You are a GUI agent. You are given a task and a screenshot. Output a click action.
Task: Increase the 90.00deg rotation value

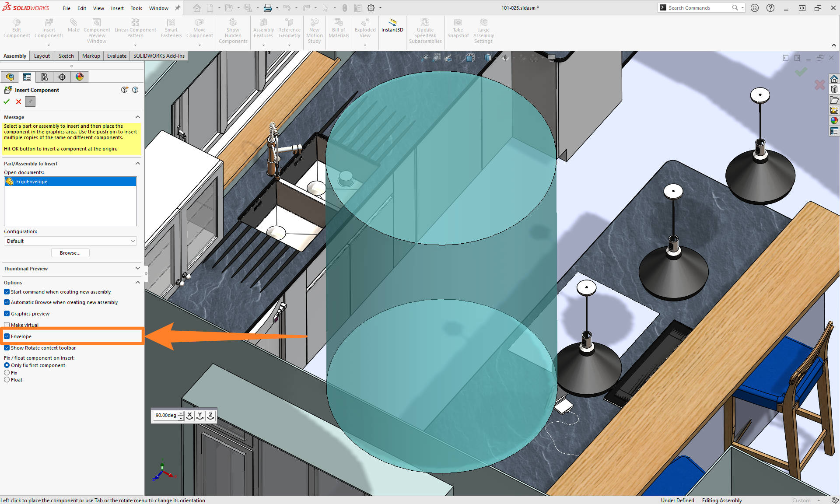click(181, 413)
